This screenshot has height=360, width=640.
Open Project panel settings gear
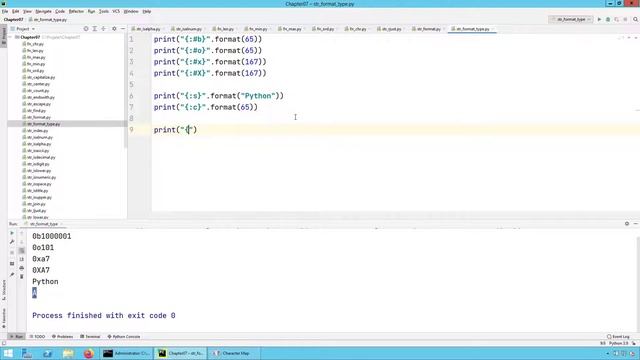[114, 29]
